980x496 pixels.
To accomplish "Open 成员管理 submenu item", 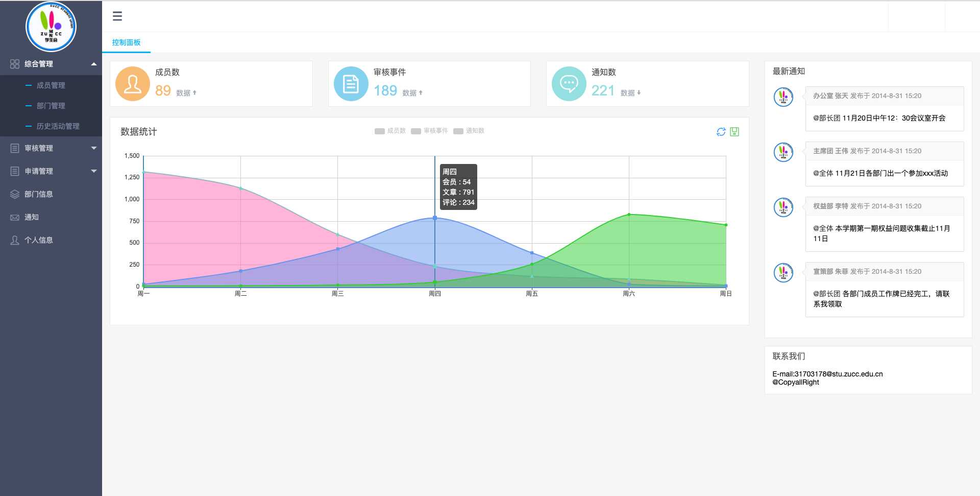I will coord(51,85).
